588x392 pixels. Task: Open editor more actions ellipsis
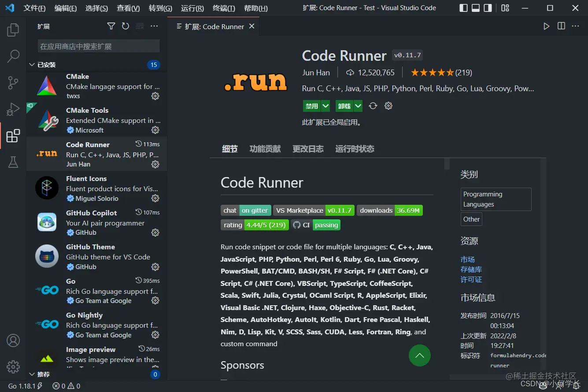[x=576, y=26]
